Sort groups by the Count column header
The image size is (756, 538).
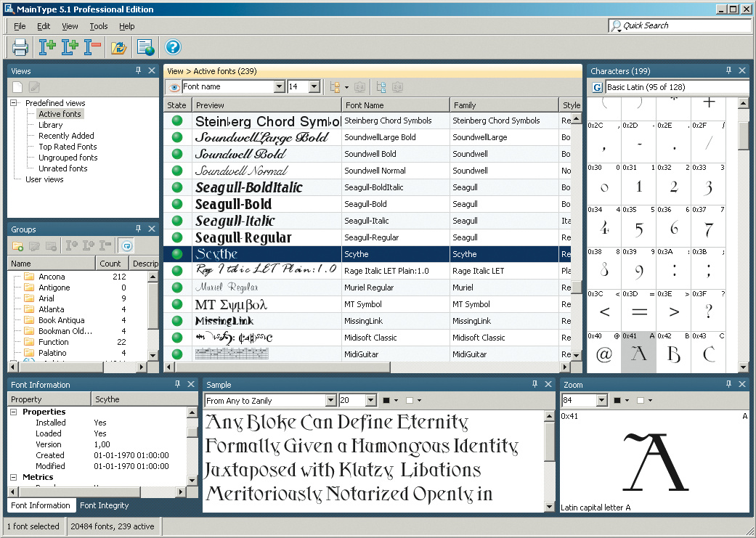point(112,264)
